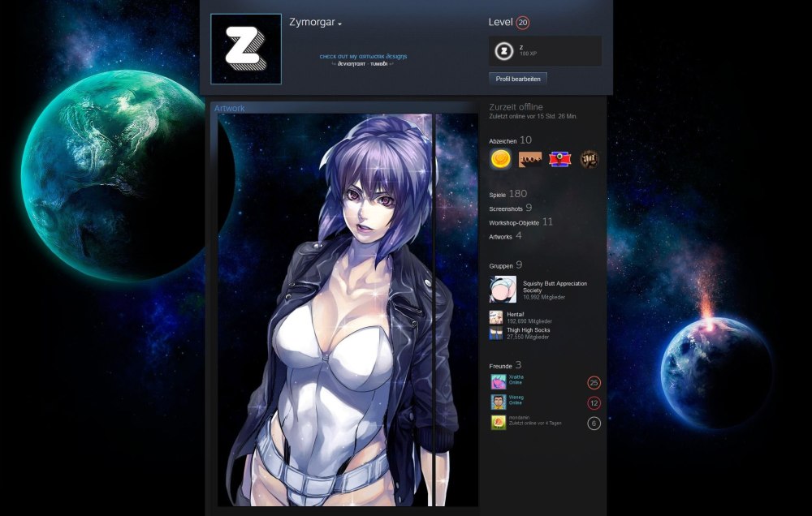Open the Squishy Butt Appreciation Society group avatar

503,290
